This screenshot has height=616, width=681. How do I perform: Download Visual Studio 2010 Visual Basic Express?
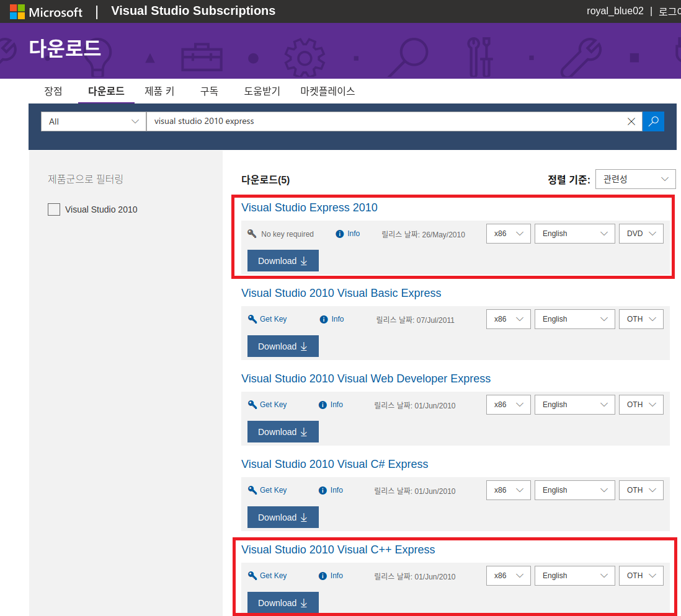pos(283,346)
